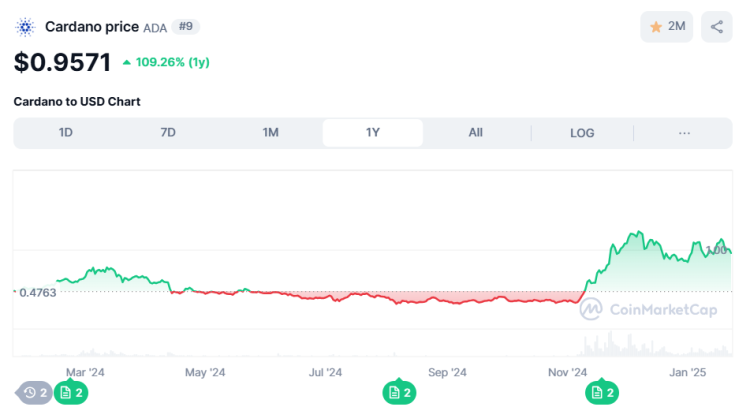
Task: Open the share icon button
Action: coord(717,27)
